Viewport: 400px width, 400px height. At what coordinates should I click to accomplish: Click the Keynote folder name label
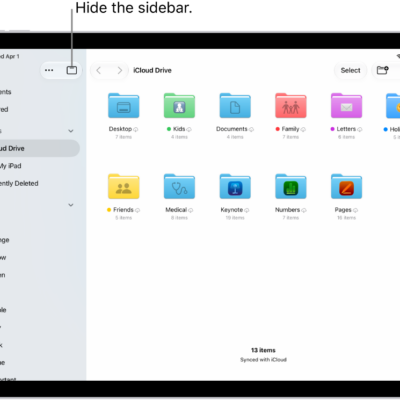coord(232,210)
